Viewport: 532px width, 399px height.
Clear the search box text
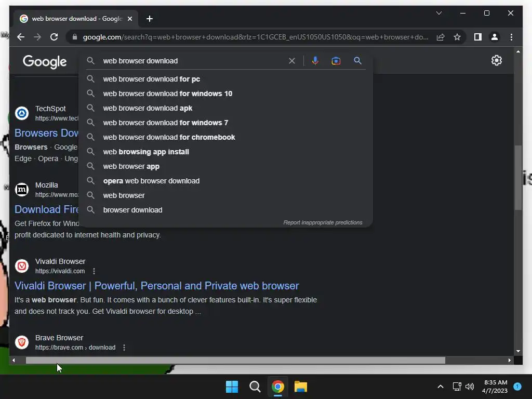[292, 61]
